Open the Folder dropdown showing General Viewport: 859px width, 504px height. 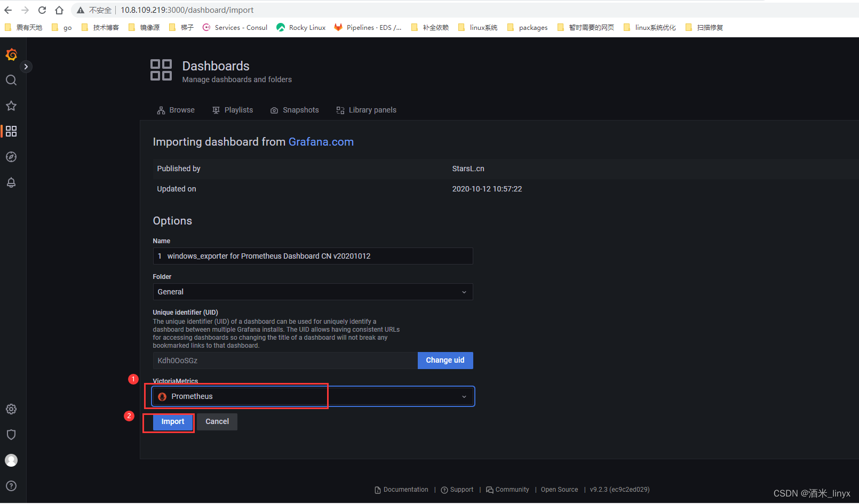(x=313, y=292)
